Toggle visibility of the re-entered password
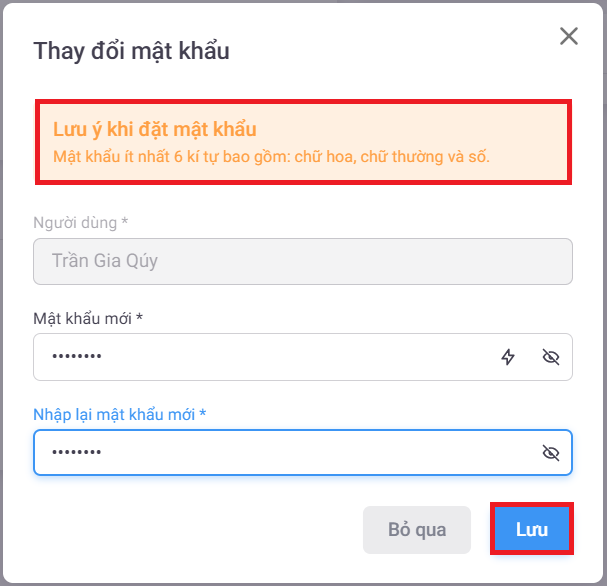The width and height of the screenshot is (607, 586). [x=550, y=453]
